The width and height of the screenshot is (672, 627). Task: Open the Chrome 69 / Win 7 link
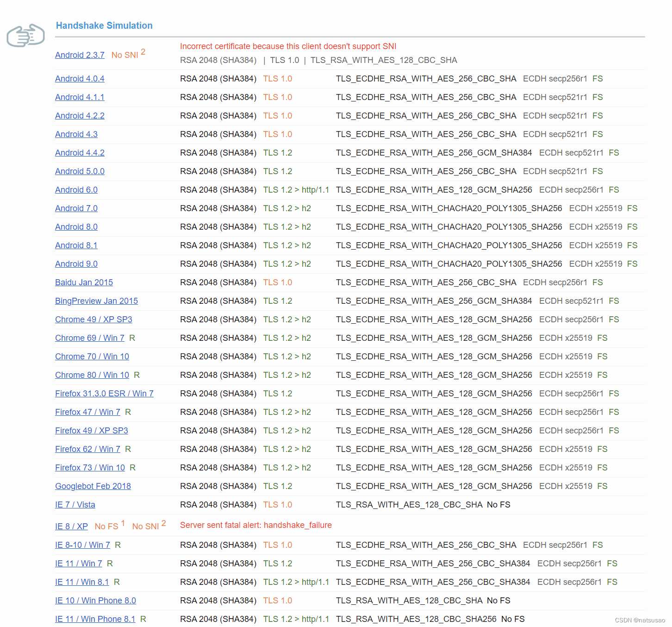90,338
